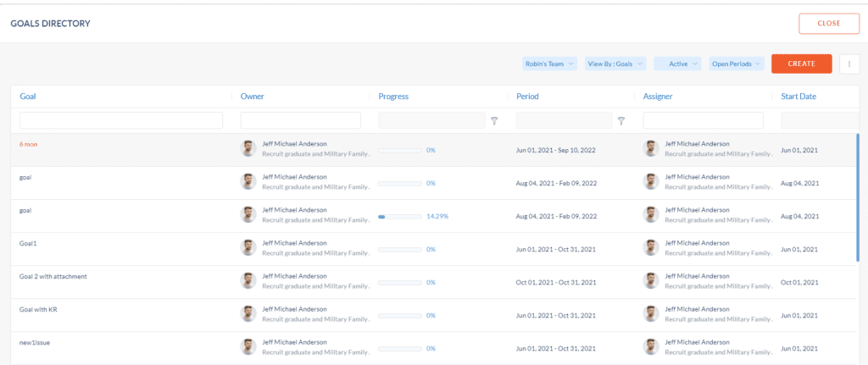The height and width of the screenshot is (365, 868).
Task: Open the Open Periods dropdown
Action: click(737, 64)
